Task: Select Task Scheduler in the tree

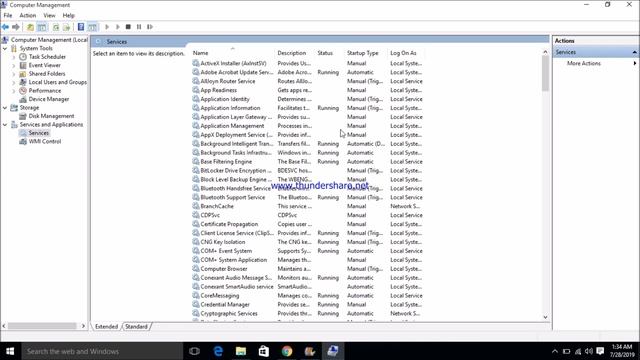Action: pos(47,57)
